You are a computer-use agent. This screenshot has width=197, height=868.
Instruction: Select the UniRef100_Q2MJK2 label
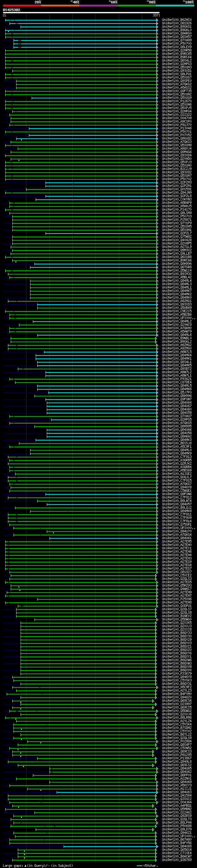176,464
